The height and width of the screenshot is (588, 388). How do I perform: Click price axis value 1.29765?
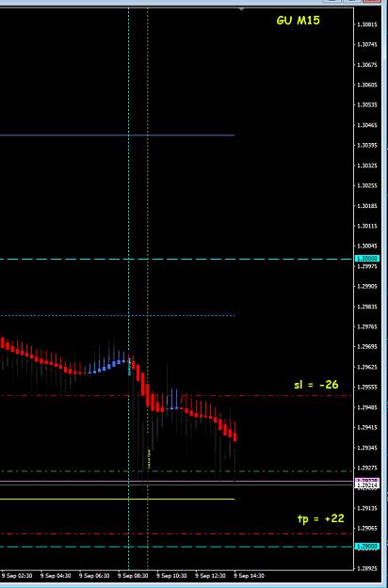pos(367,327)
